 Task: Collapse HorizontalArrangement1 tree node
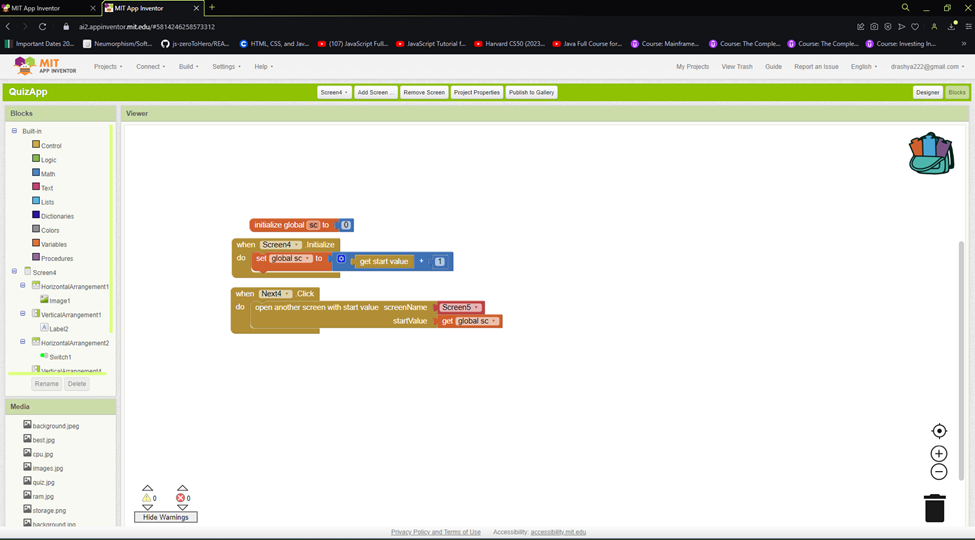click(23, 286)
